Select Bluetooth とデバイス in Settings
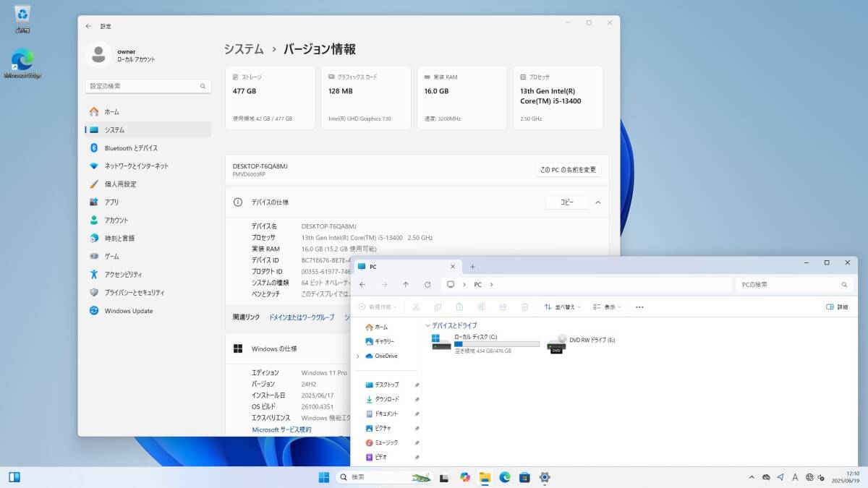The height and width of the screenshot is (488, 868). (x=148, y=147)
